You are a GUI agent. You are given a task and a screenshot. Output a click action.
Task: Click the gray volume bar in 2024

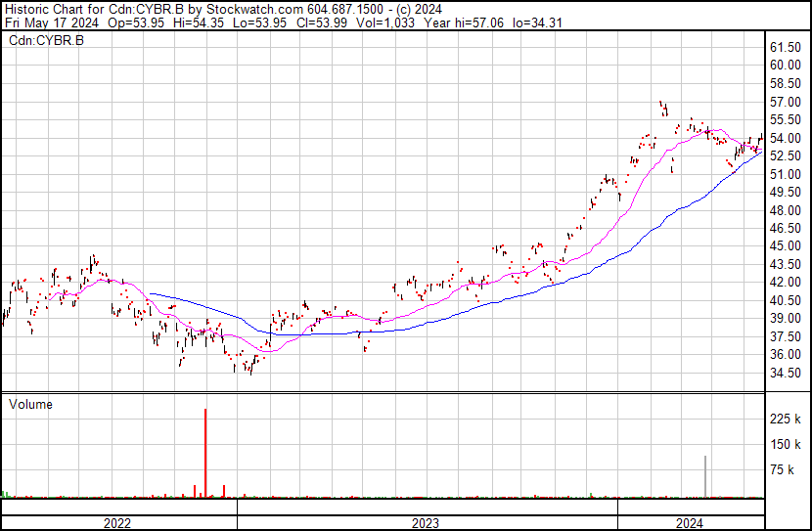click(x=704, y=476)
